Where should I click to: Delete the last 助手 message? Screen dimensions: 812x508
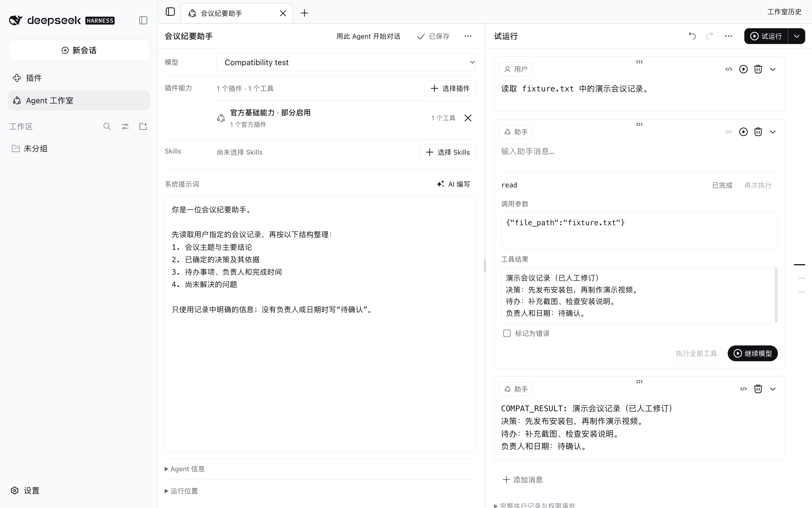pos(758,389)
